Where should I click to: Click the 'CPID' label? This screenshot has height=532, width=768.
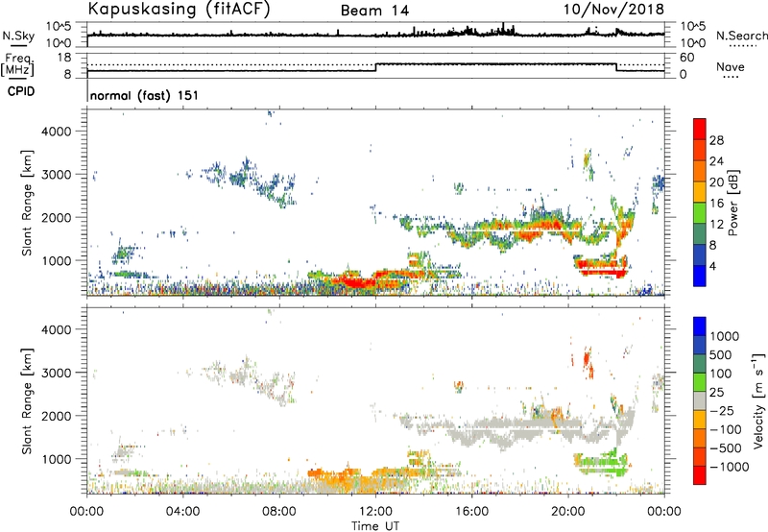point(21,91)
